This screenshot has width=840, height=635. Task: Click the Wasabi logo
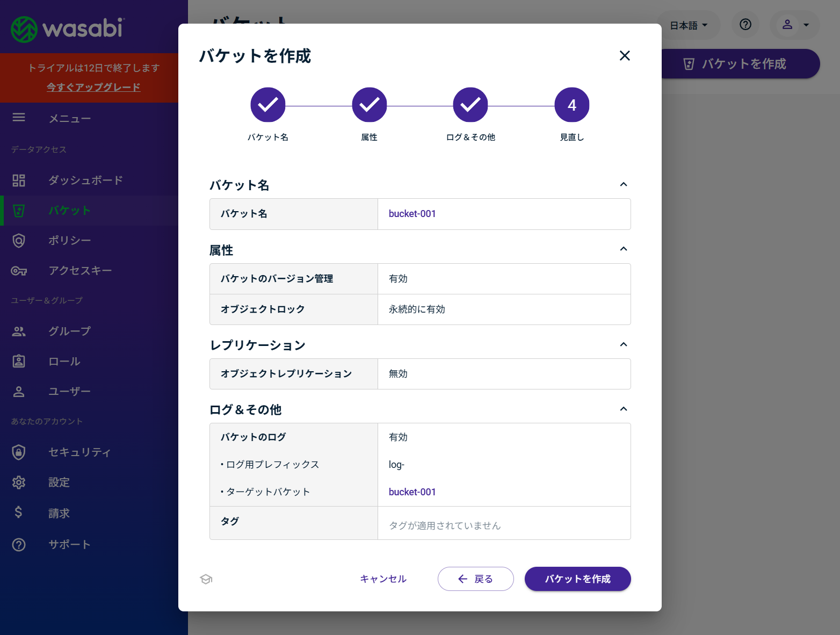tap(68, 28)
